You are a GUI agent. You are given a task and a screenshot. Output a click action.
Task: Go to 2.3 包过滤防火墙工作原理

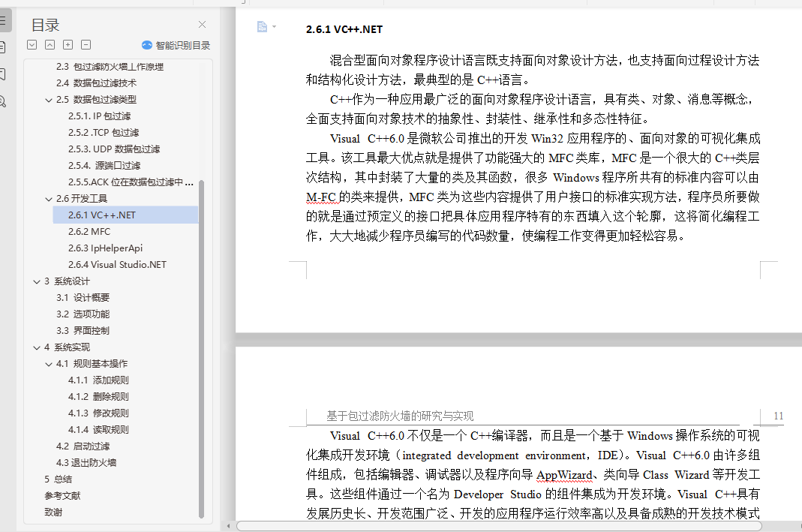[x=110, y=67]
